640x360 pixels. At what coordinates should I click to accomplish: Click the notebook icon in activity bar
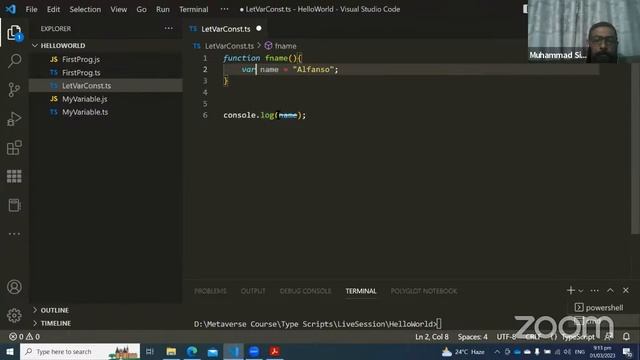pyautogui.click(x=14, y=205)
